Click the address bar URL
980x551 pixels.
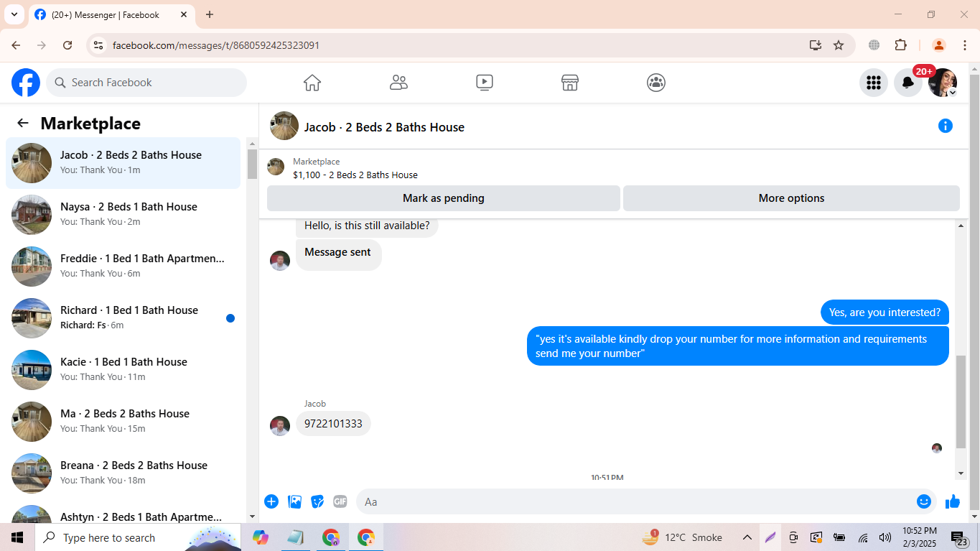coord(216,45)
